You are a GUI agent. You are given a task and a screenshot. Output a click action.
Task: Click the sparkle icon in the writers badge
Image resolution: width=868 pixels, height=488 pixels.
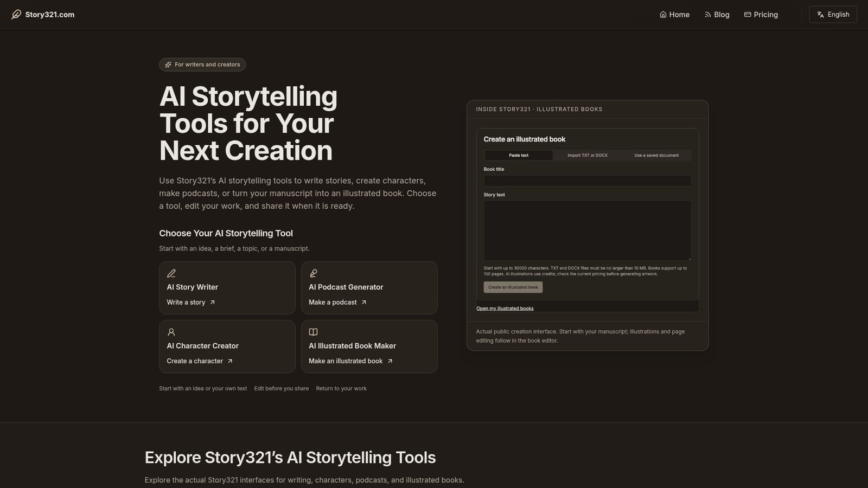pyautogui.click(x=168, y=65)
